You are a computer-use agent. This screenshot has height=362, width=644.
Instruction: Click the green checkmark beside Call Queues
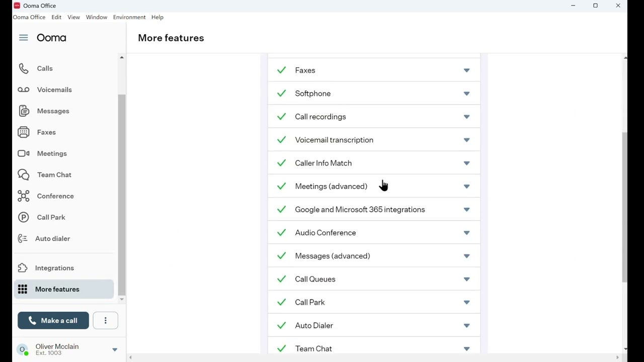[x=281, y=279]
